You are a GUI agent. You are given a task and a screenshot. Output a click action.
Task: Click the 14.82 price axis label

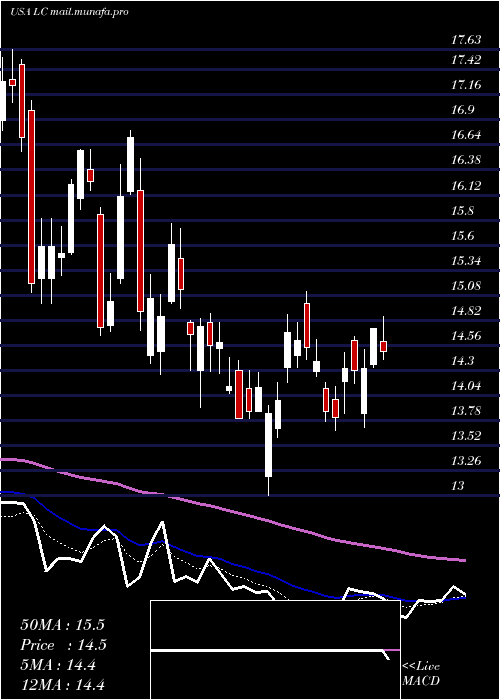click(466, 310)
